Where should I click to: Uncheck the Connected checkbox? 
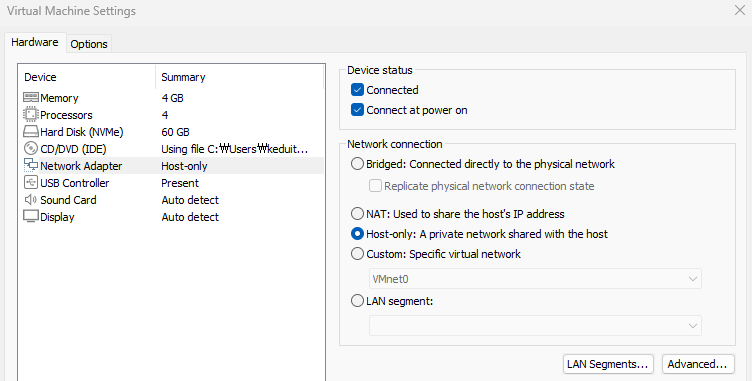point(357,90)
